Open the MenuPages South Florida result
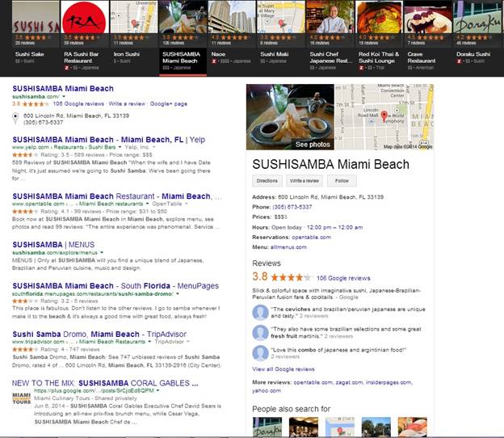 [115, 285]
